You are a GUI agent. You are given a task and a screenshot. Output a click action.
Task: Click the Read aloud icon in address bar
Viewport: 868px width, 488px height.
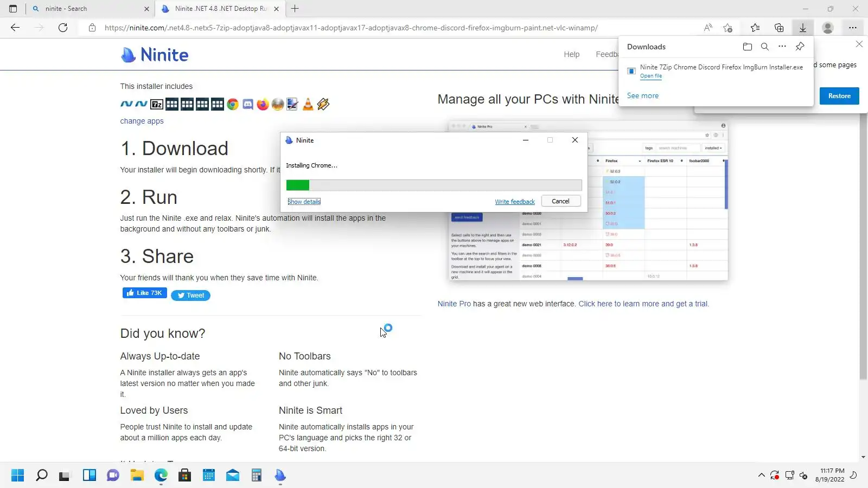pos(708,28)
